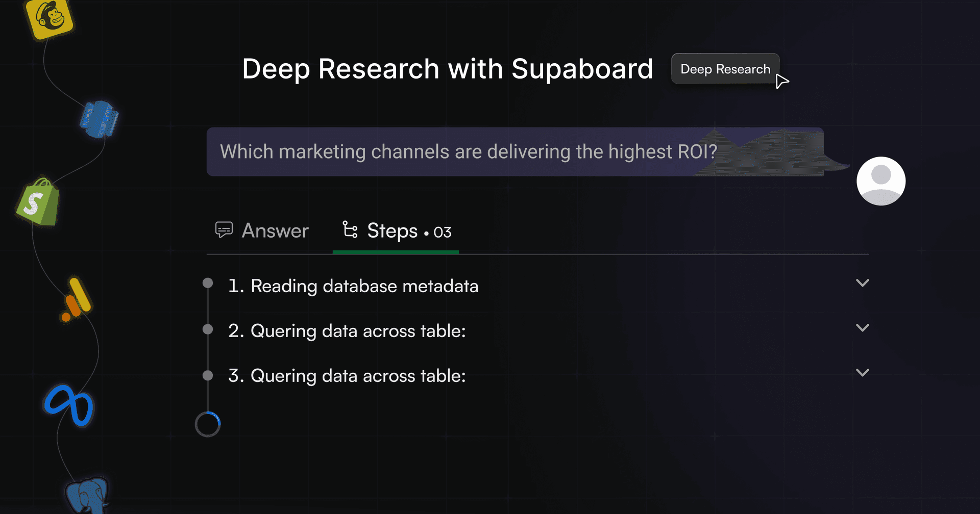This screenshot has height=514, width=980.
Task: Click the Answer tab chat icon
Action: [224, 230]
